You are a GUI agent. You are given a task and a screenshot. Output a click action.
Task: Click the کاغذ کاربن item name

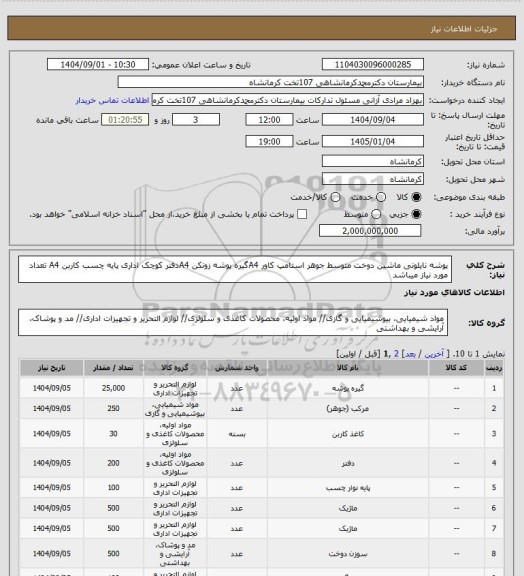(x=348, y=434)
